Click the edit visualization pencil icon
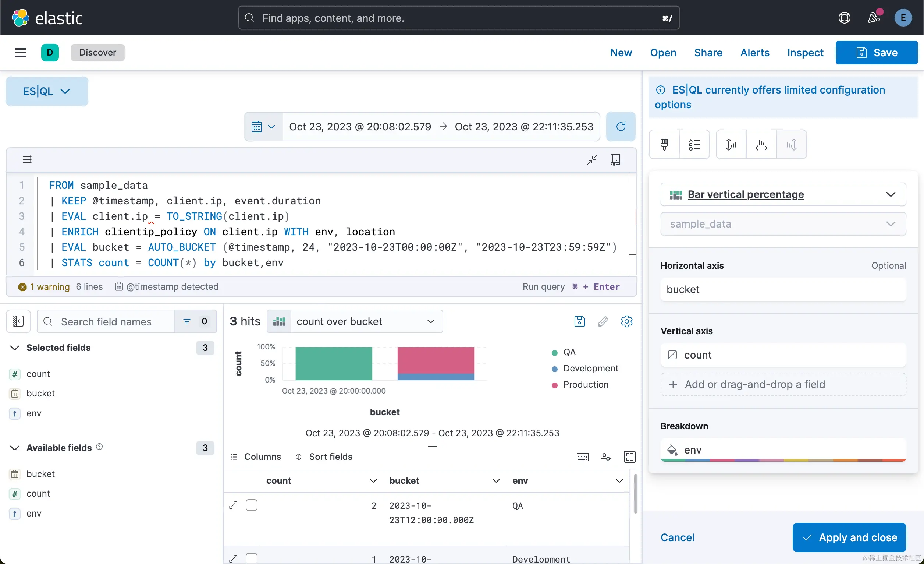Screen dimensions: 924x564 point(603,322)
